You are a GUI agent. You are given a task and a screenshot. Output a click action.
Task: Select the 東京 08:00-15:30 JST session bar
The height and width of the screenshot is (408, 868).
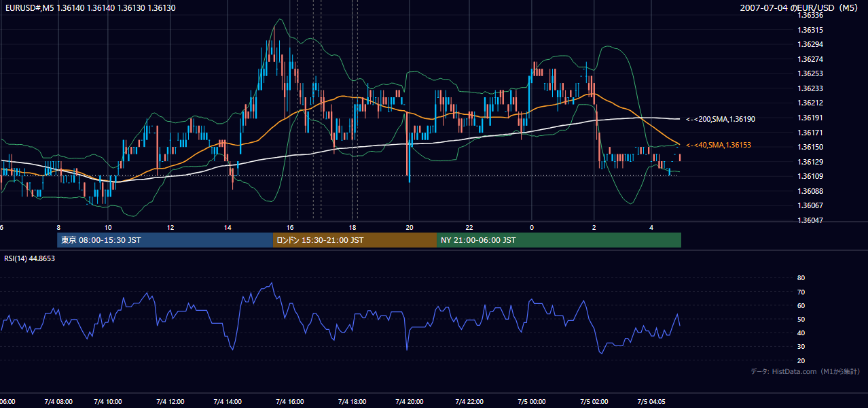pos(165,240)
